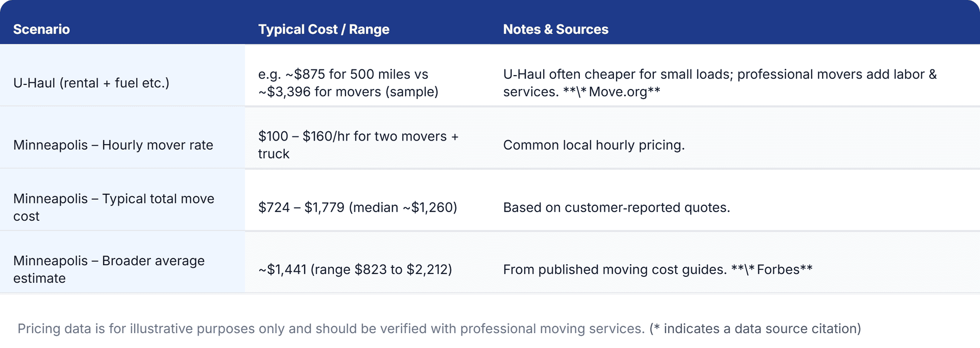Click the Typical Cost / Range header
This screenshot has width=980, height=348.
coord(324,29)
